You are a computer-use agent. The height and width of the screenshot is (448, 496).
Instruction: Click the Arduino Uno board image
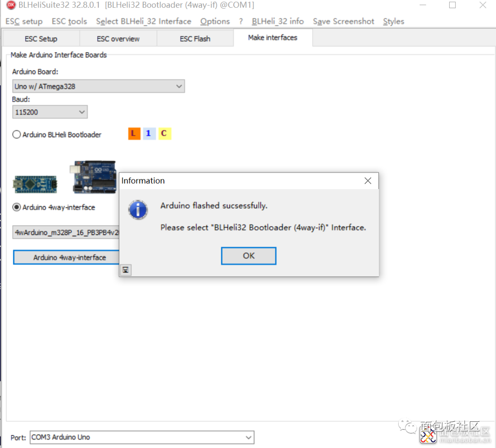93,177
